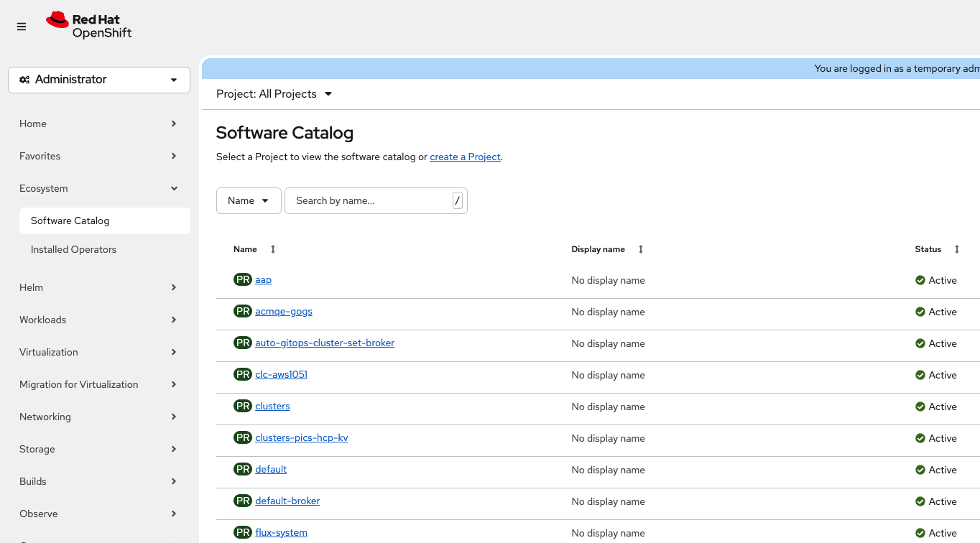Focus the Search by name field

[x=370, y=201]
